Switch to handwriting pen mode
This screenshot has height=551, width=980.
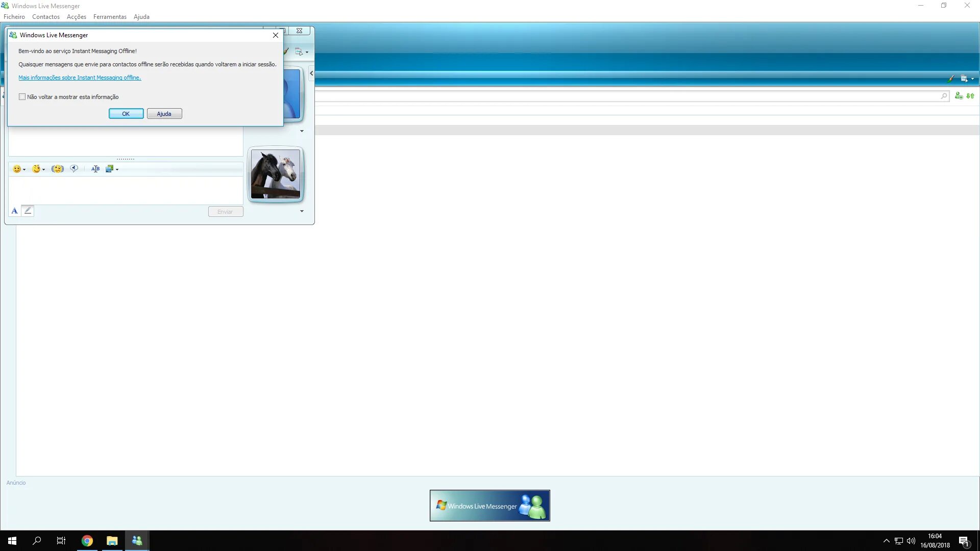click(28, 211)
